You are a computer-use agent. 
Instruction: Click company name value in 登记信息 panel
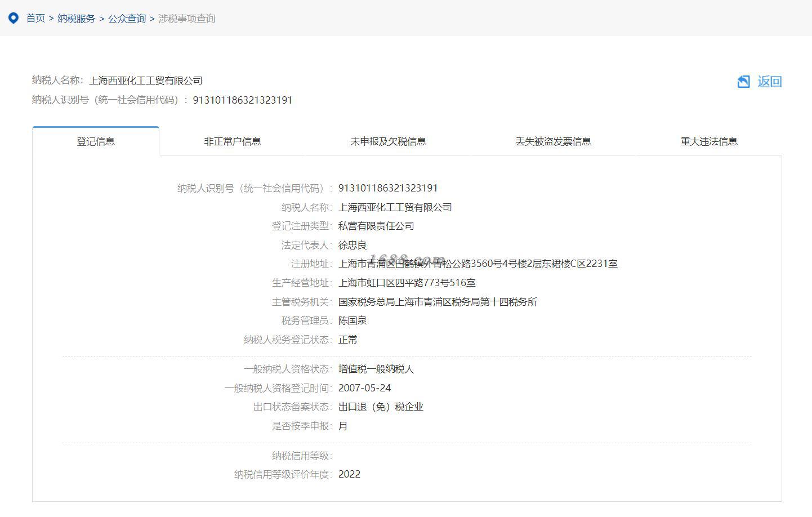point(395,207)
